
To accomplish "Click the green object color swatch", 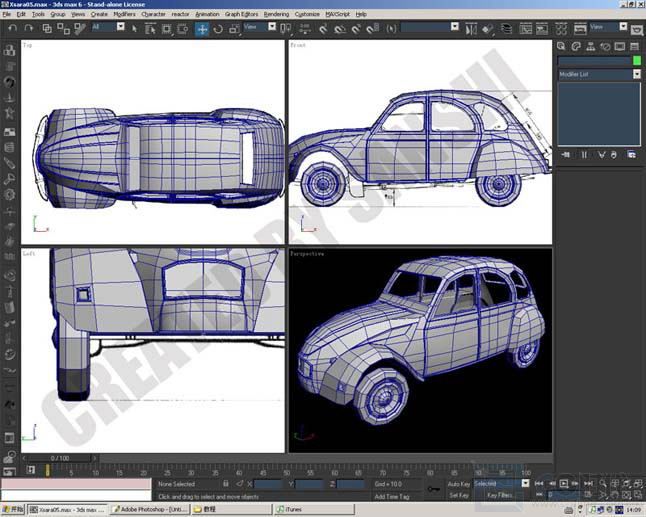I will [637, 61].
